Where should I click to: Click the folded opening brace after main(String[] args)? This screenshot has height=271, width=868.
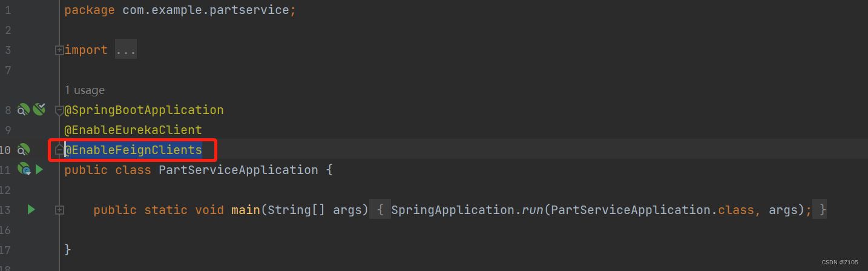point(380,210)
